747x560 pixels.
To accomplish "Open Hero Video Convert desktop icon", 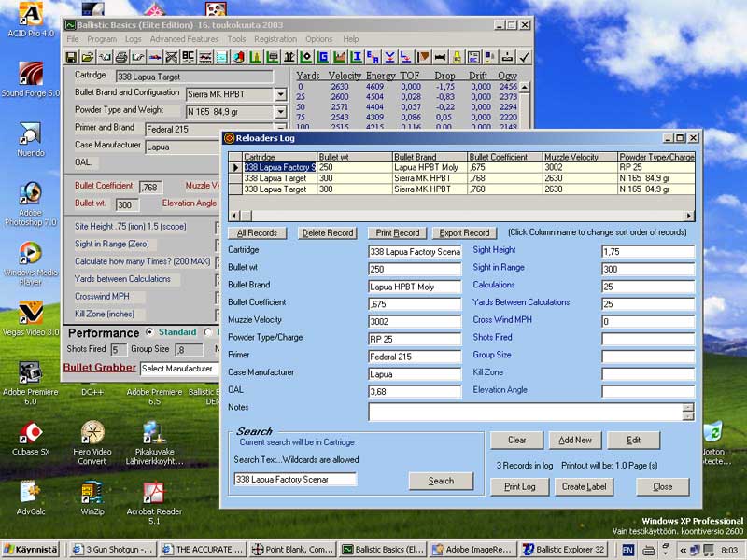I will tap(92, 442).
